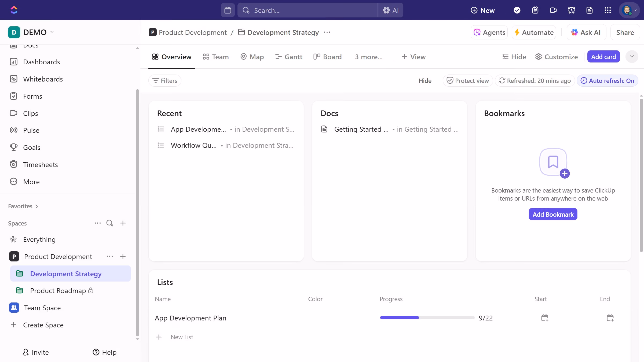This screenshot has height=362, width=644.
Task: Open the docs page icon in top bar
Action: (589, 10)
